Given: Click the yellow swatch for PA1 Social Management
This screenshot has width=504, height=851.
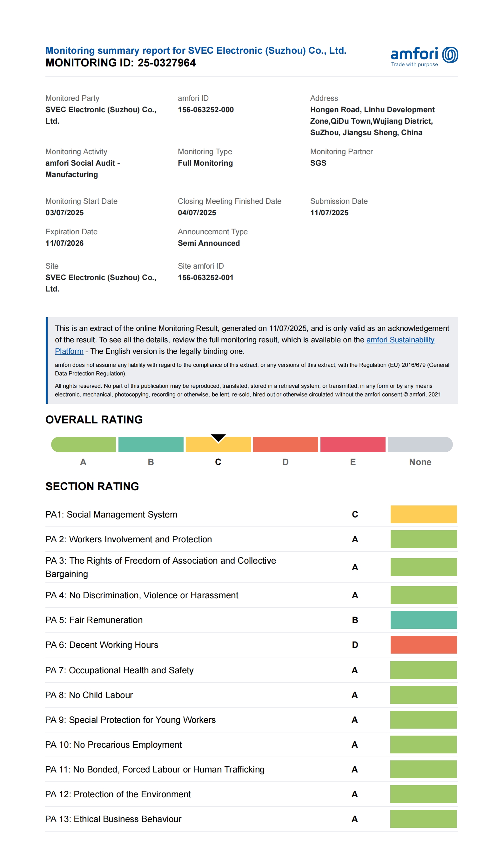Looking at the screenshot, I should [423, 514].
